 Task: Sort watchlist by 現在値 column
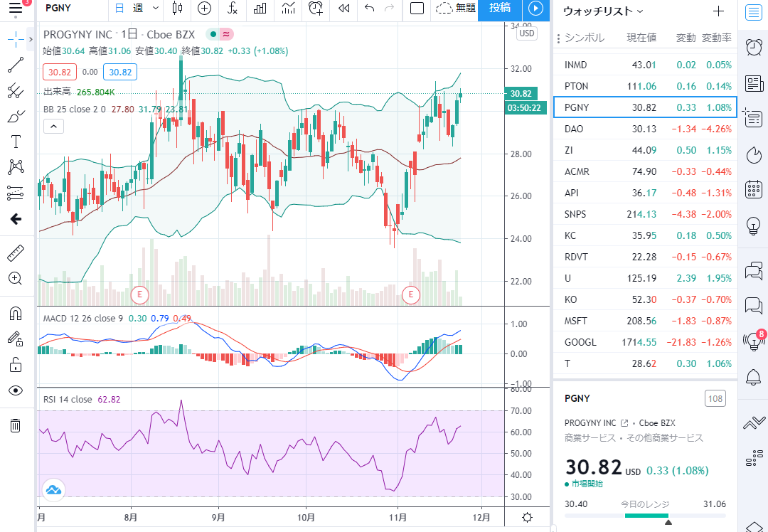tap(641, 38)
